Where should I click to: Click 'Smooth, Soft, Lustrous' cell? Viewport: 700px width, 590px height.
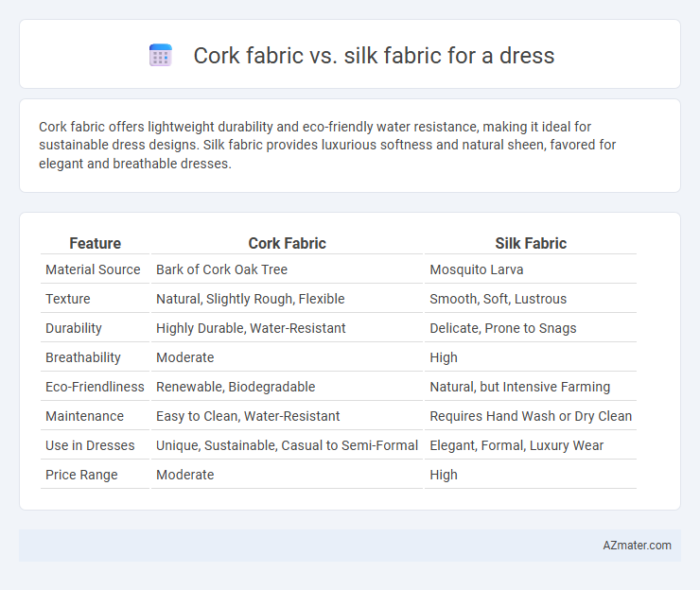[x=498, y=299]
